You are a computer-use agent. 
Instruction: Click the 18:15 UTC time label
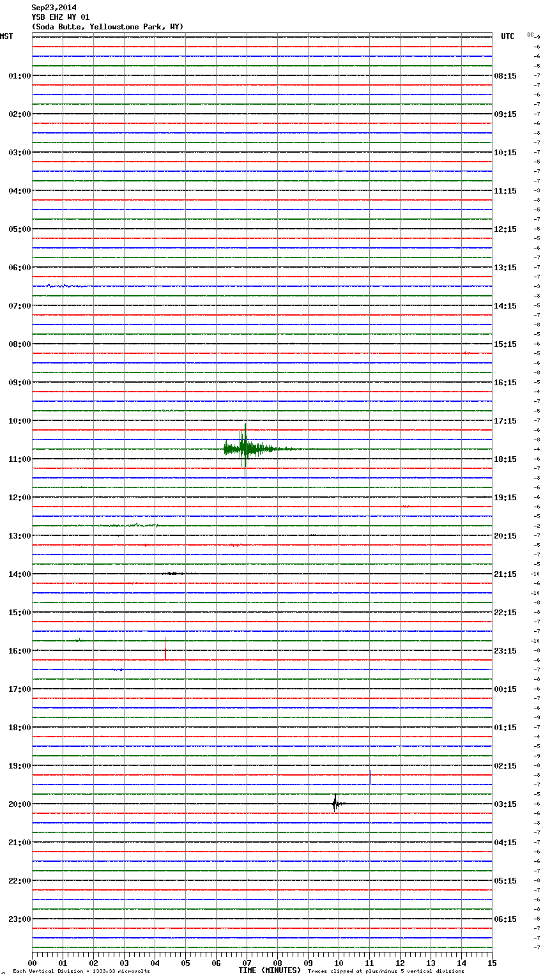pyautogui.click(x=505, y=459)
